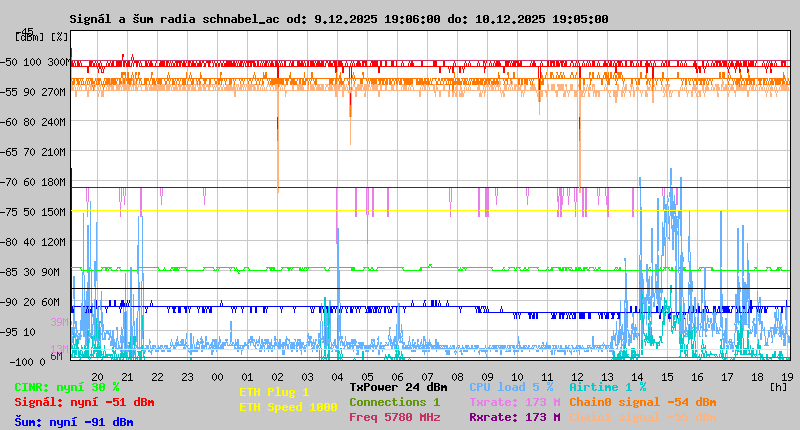Click hour '22' on the time axis
This screenshot has height=430, width=800.
(x=158, y=377)
